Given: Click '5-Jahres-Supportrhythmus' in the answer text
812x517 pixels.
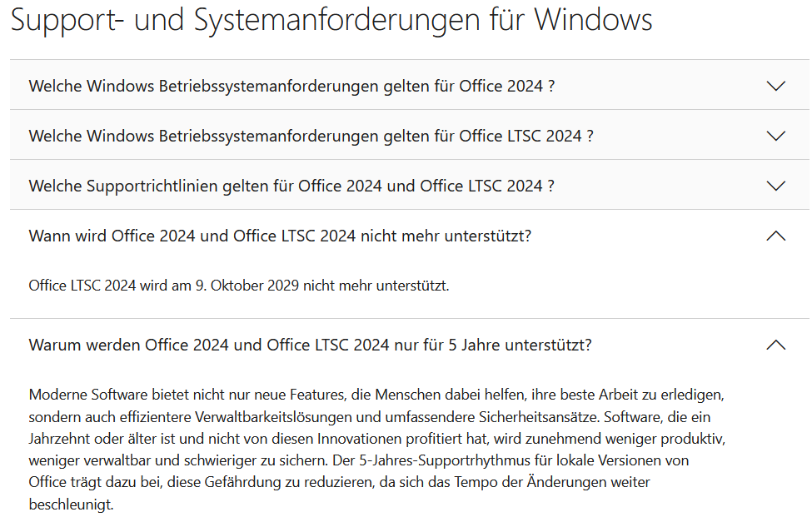Looking at the screenshot, I should pos(425,460).
